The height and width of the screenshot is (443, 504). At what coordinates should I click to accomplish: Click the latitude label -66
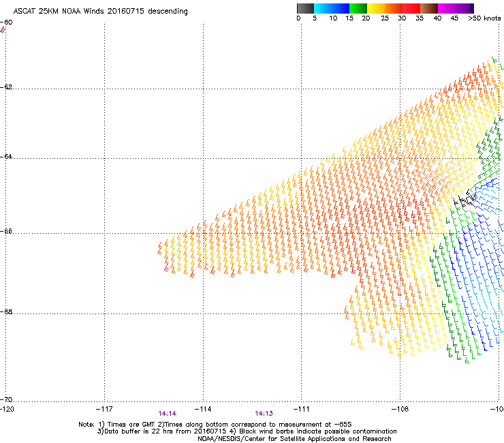pyautogui.click(x=6, y=231)
